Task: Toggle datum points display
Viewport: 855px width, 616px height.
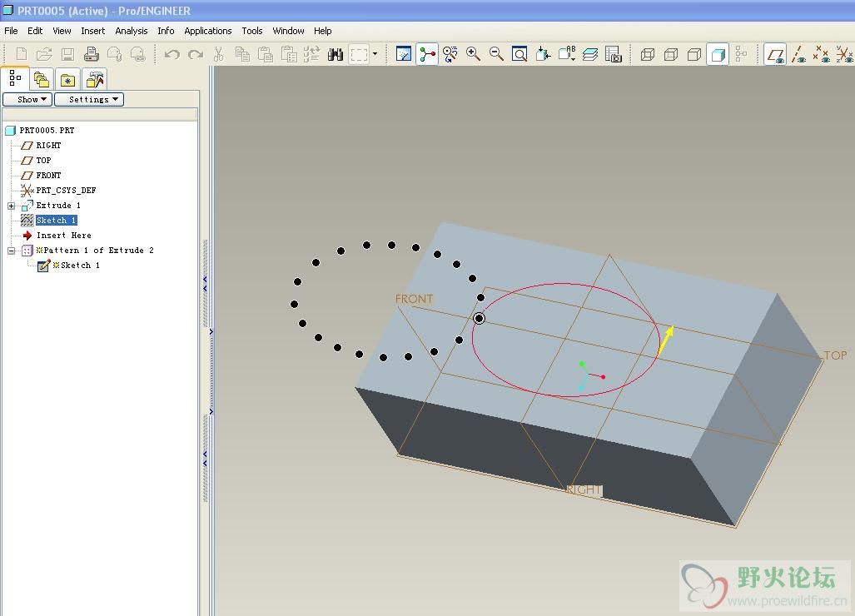Action: point(822,54)
